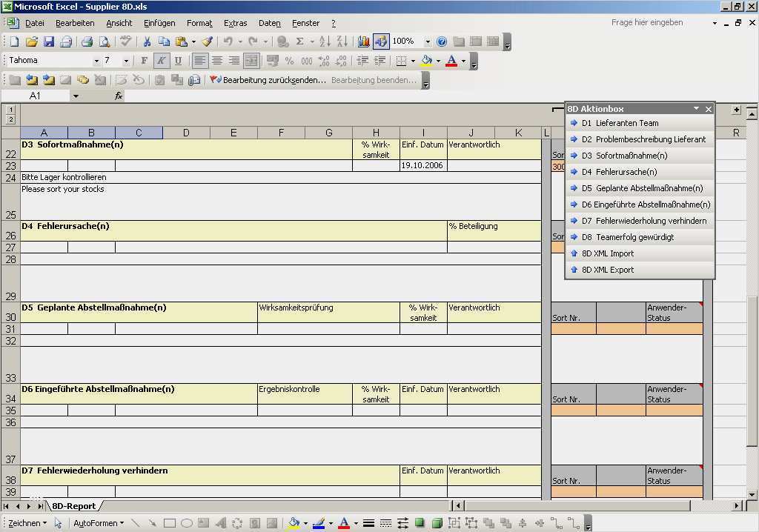
Task: Toggle bold formatting (F button)
Action: 145,61
